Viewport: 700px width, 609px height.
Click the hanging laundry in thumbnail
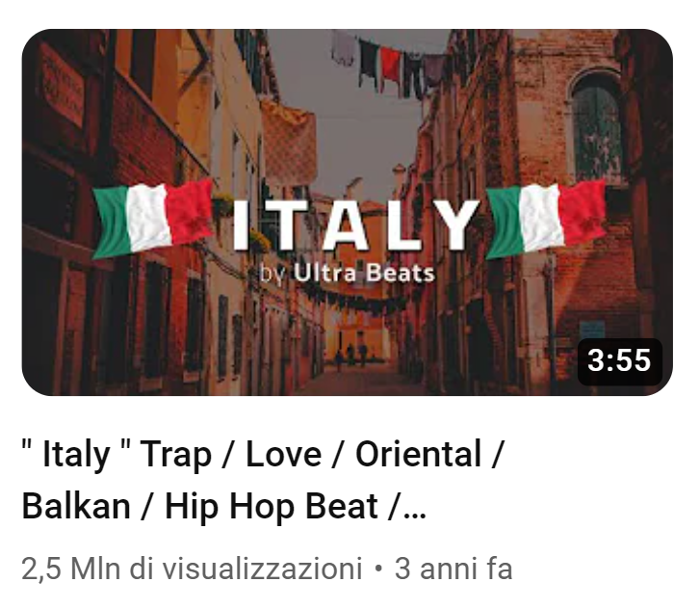tap(388, 66)
